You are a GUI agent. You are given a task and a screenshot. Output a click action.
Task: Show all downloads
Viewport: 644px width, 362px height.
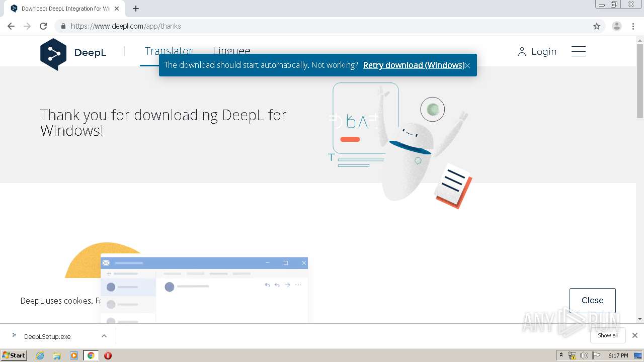point(608,335)
